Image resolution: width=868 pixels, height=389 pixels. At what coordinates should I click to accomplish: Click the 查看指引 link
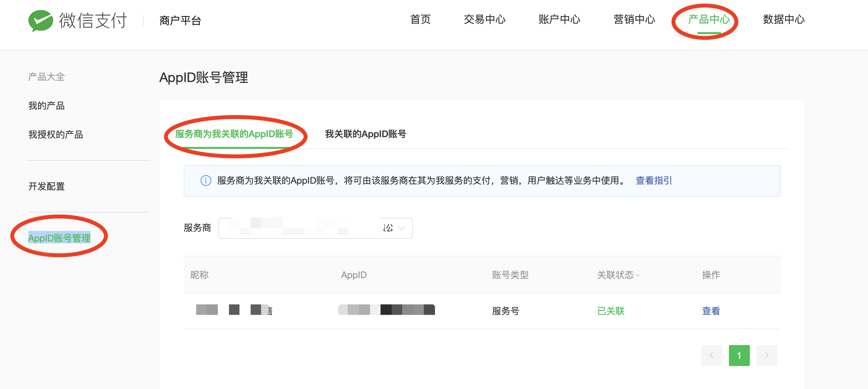[x=653, y=181]
